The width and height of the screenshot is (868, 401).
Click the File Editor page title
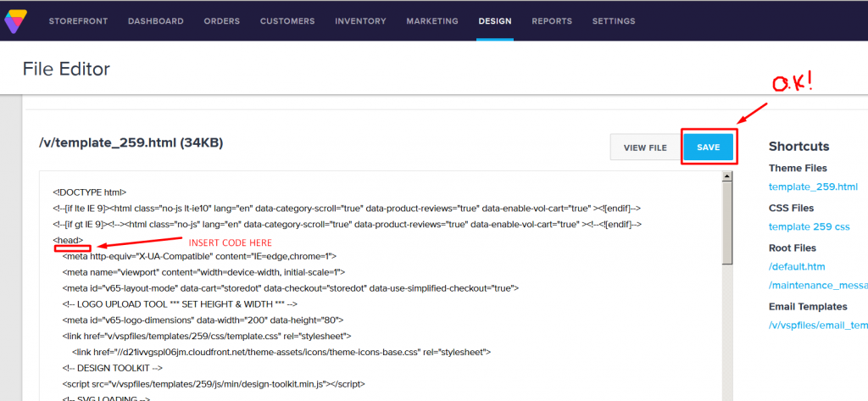tap(66, 70)
